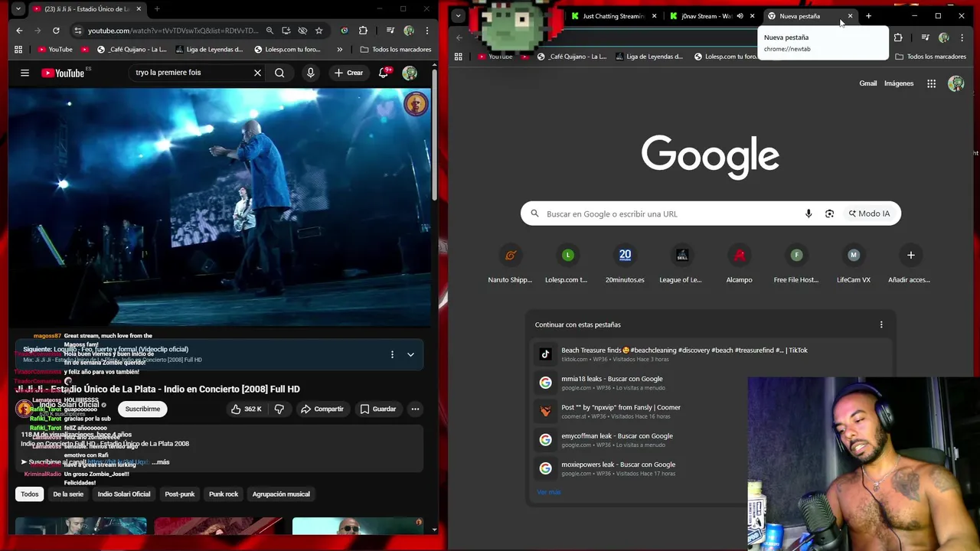Filter by Indio Solari Oficial chip
This screenshot has height=551, width=980.
click(124, 494)
